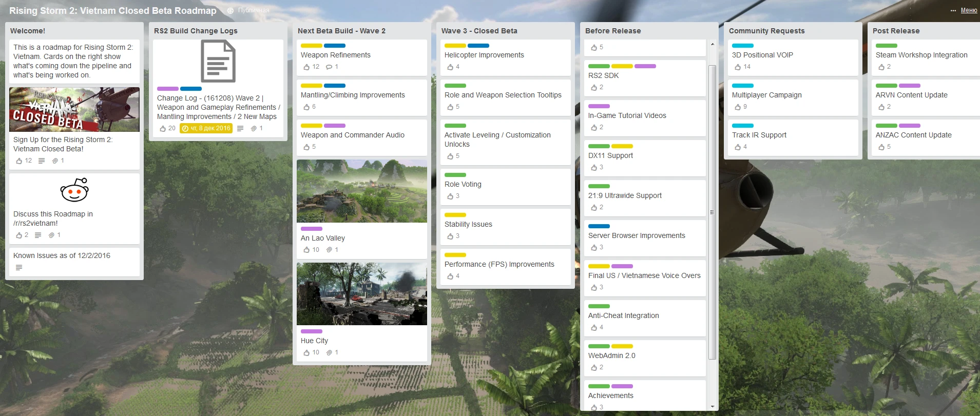Click thumbs-up icon on Anti-Cheat Integration card
Screen dimensions: 980x416
[x=594, y=327]
